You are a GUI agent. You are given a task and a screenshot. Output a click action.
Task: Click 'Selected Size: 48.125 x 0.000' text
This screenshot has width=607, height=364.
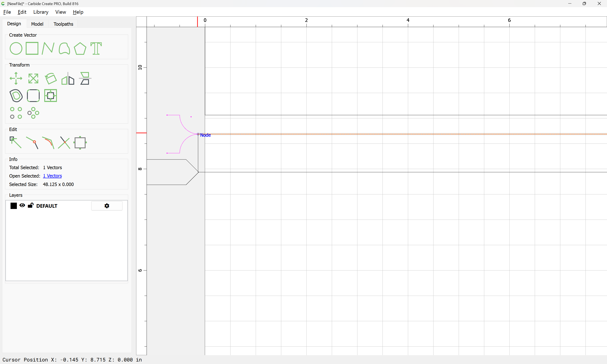point(42,184)
